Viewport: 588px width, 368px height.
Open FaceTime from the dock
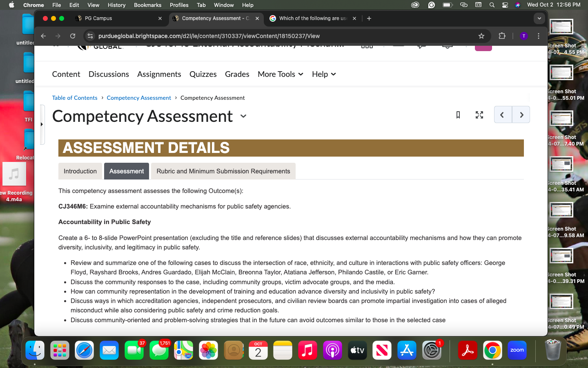coord(134,350)
